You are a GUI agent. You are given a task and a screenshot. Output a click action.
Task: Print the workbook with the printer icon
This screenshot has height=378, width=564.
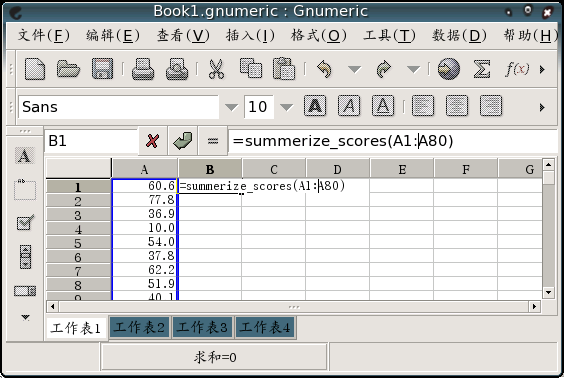[x=143, y=69]
